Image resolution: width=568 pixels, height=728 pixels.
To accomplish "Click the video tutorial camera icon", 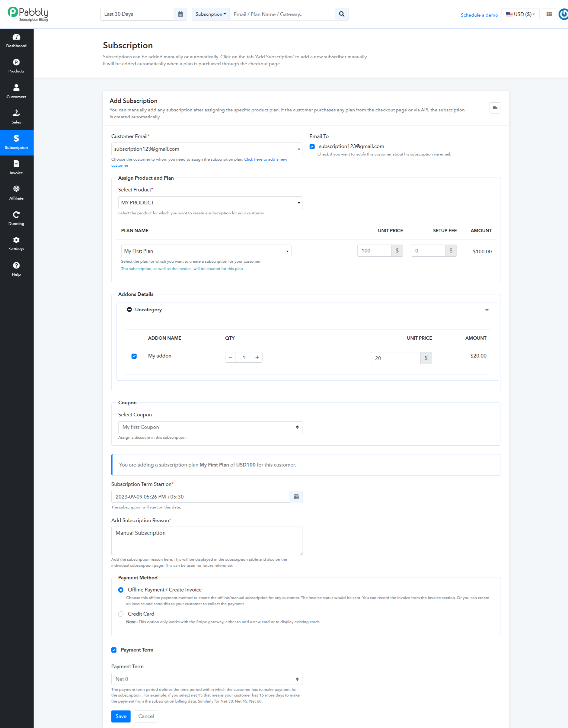I will tap(495, 108).
